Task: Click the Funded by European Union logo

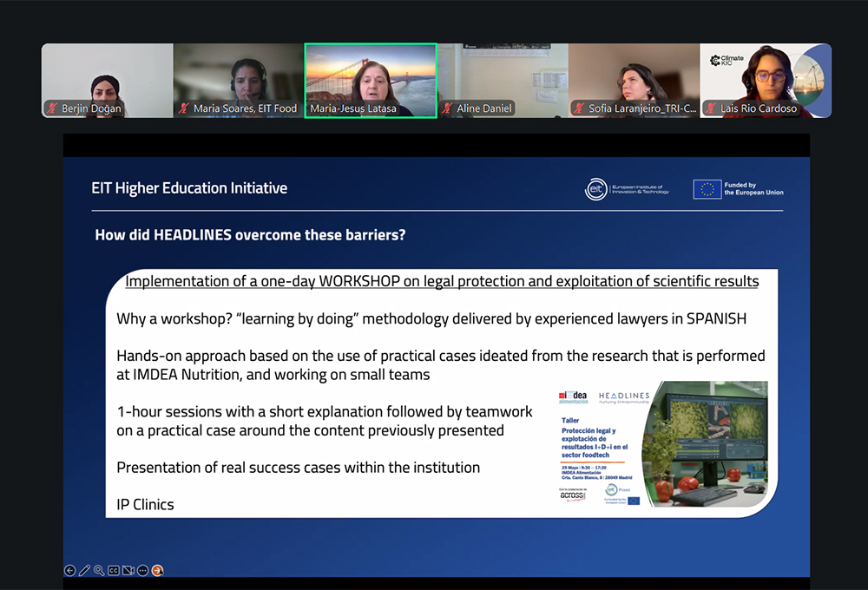Action: [x=738, y=189]
